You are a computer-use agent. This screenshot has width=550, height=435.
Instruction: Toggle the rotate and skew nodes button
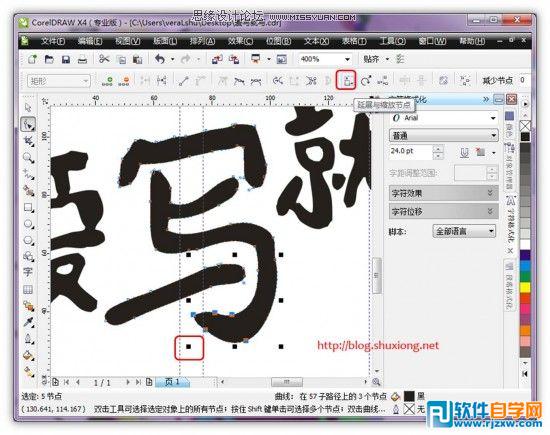coord(365,81)
